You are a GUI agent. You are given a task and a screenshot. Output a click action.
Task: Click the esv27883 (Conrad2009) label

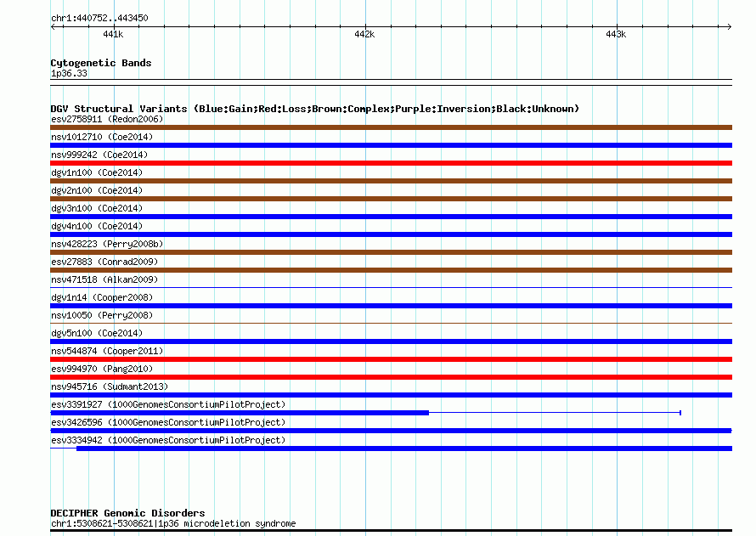pos(104,262)
